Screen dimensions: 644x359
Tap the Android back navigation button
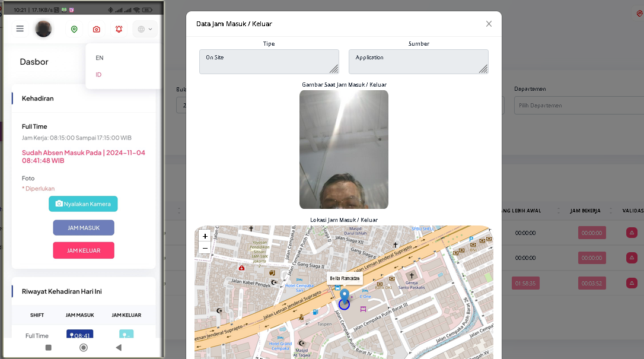tap(119, 347)
